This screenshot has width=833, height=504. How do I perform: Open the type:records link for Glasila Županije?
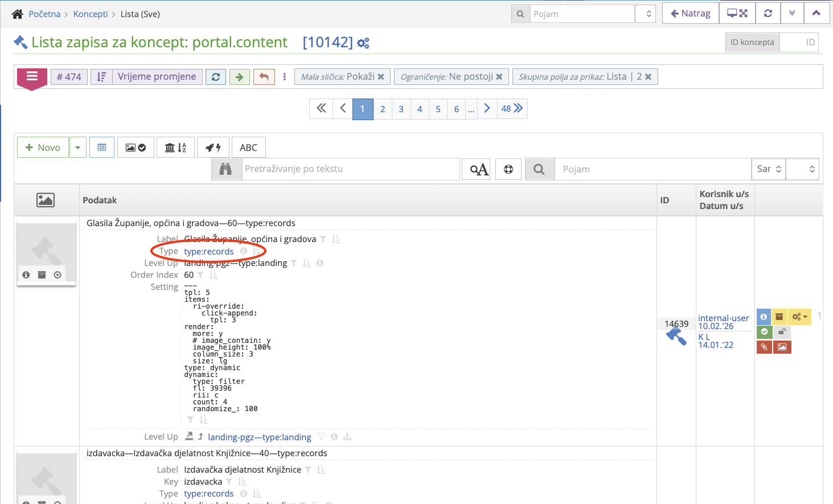pos(209,251)
